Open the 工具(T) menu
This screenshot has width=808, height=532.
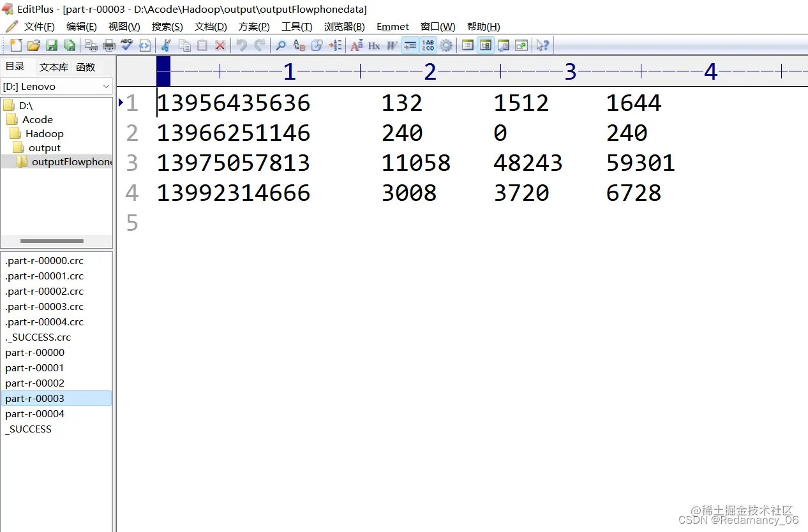click(x=297, y=27)
